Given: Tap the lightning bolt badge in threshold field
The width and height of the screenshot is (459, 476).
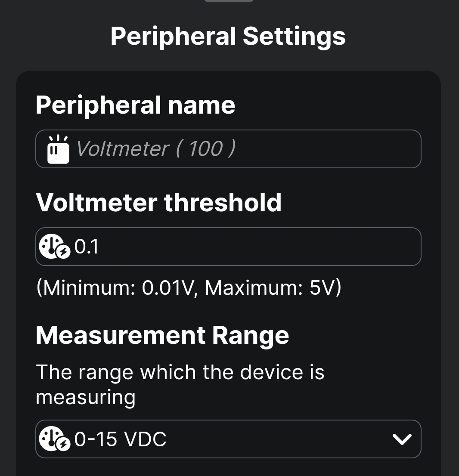Looking at the screenshot, I should coord(64,252).
